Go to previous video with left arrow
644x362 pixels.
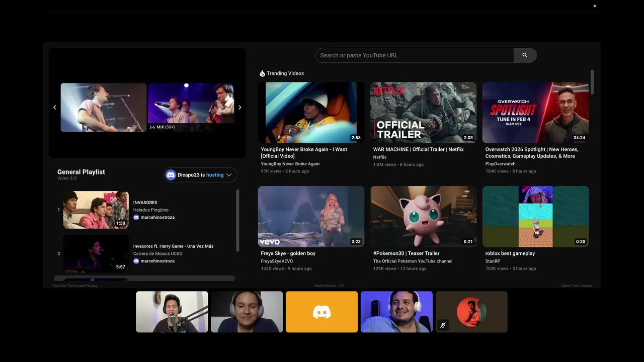click(x=55, y=107)
